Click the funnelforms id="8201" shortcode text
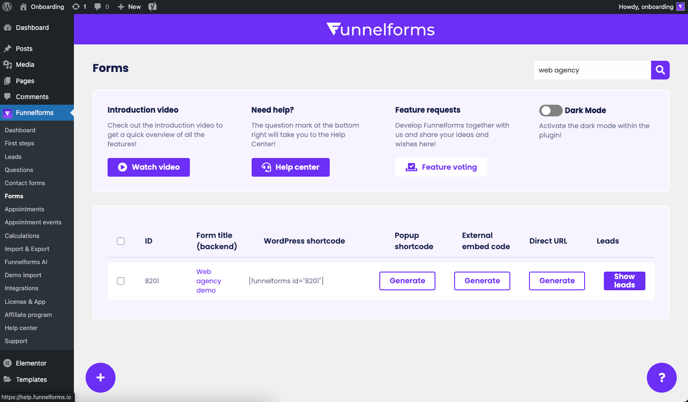Viewport: 688px width, 402px height. click(x=286, y=281)
